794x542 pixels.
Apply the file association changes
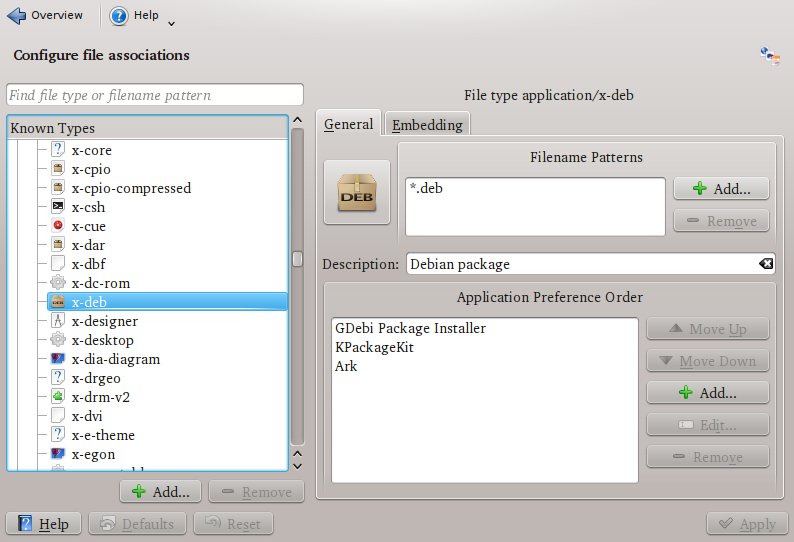(747, 523)
